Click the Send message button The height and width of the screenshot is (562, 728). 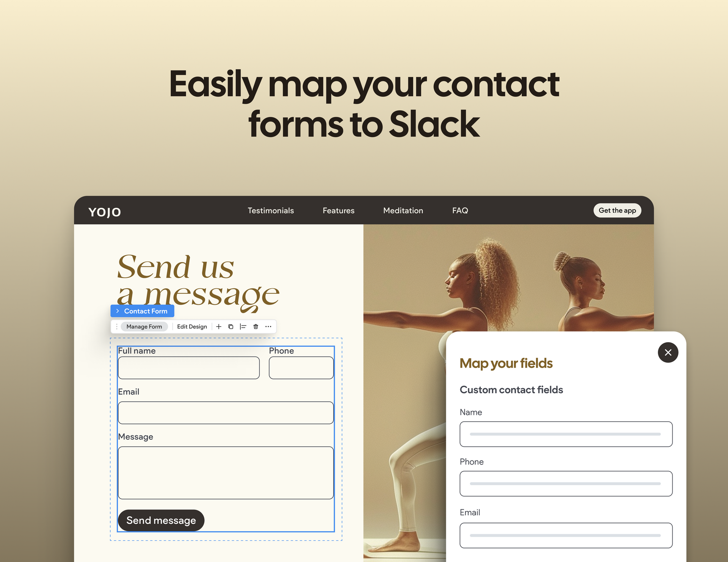pos(161,520)
